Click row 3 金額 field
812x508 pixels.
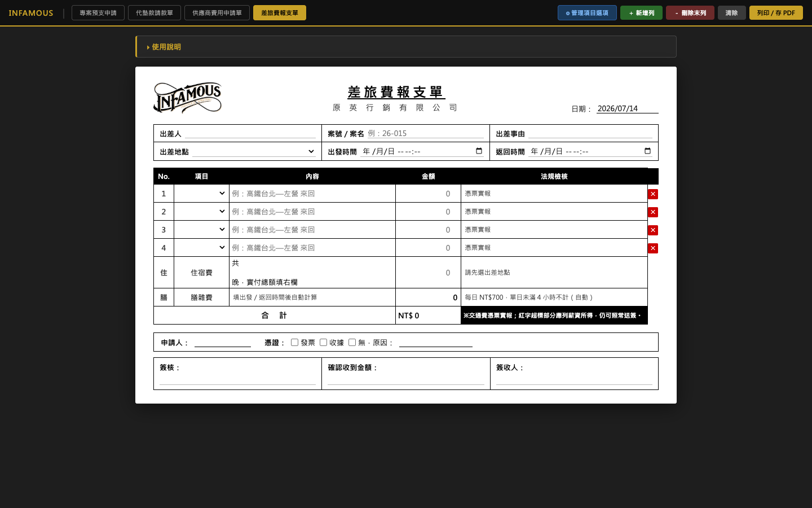(428, 230)
